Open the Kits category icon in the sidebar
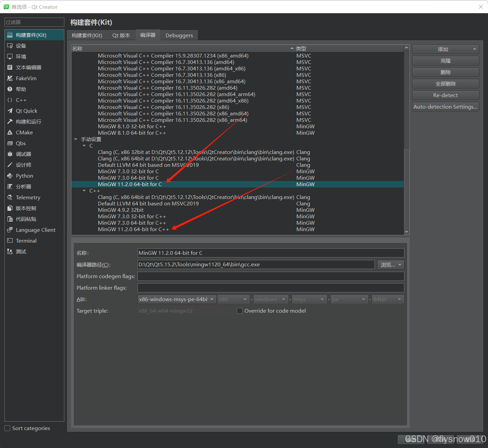Image resolution: width=488 pixels, height=448 pixels. coord(10,35)
